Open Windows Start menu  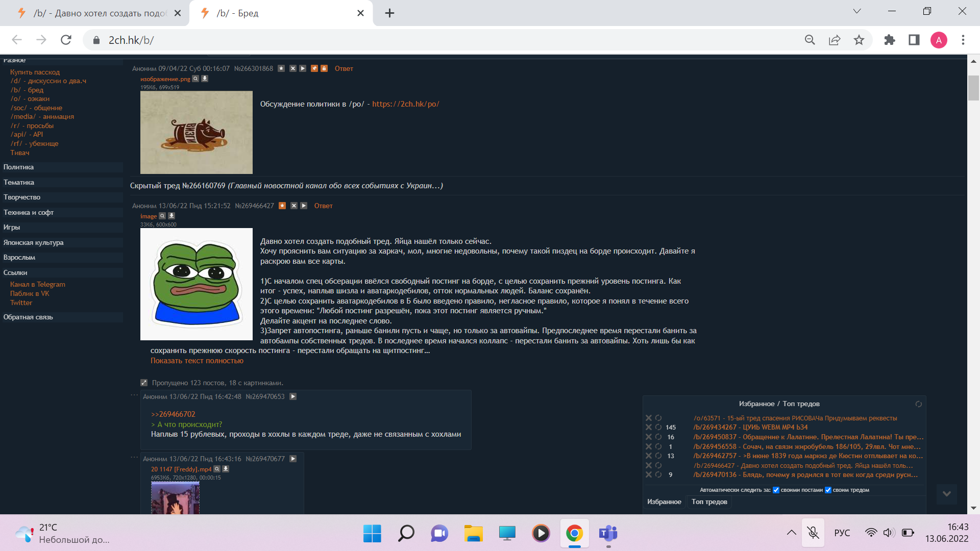tap(372, 534)
